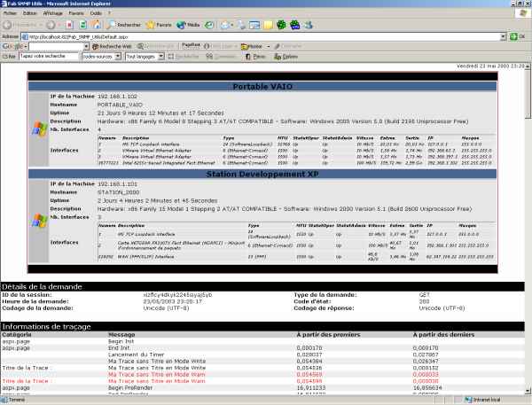Screen dimensions: 532x405
Task: Click the page icon in the address bar
Action: 25,36
